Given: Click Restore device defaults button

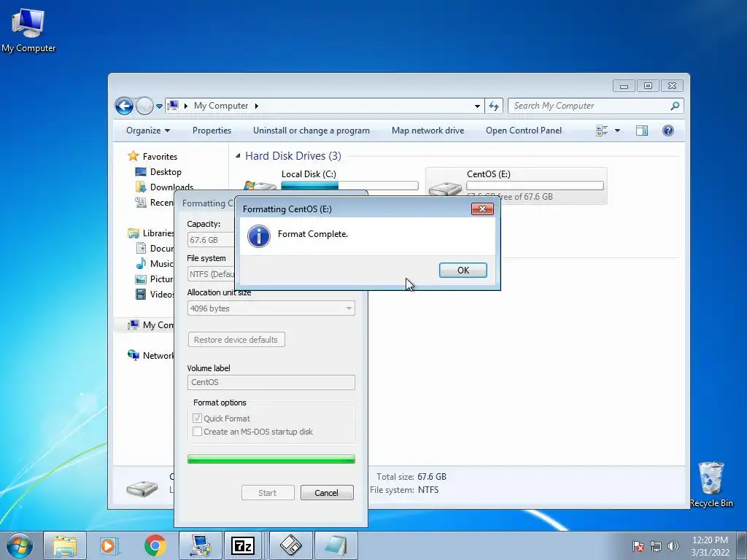Looking at the screenshot, I should pyautogui.click(x=236, y=340).
